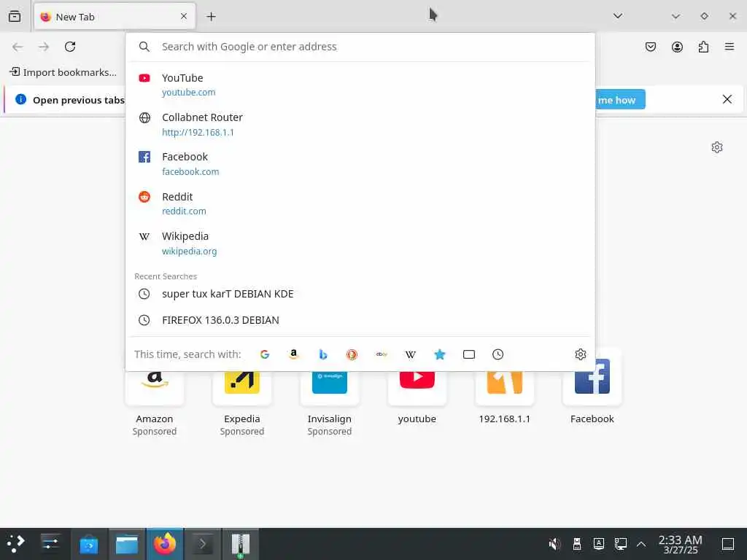The image size is (747, 560).
Task: Select the Collabnet Router suggestion
Action: [x=360, y=124]
